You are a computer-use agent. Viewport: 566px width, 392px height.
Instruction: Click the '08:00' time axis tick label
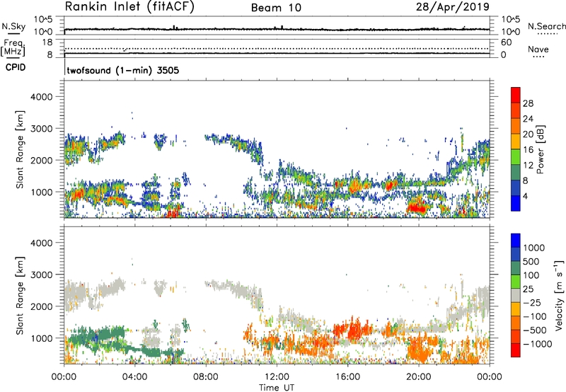(205, 377)
